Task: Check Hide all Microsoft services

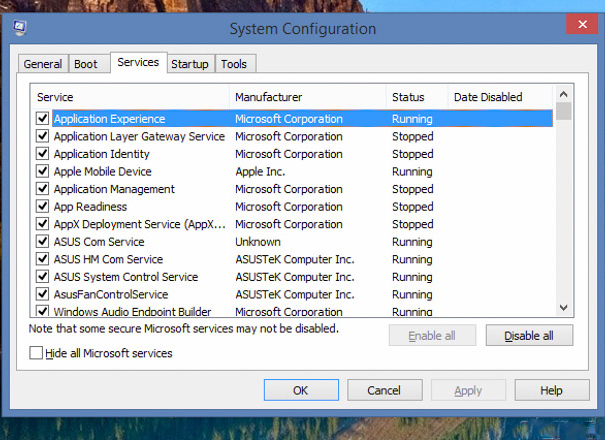Action: pos(36,353)
